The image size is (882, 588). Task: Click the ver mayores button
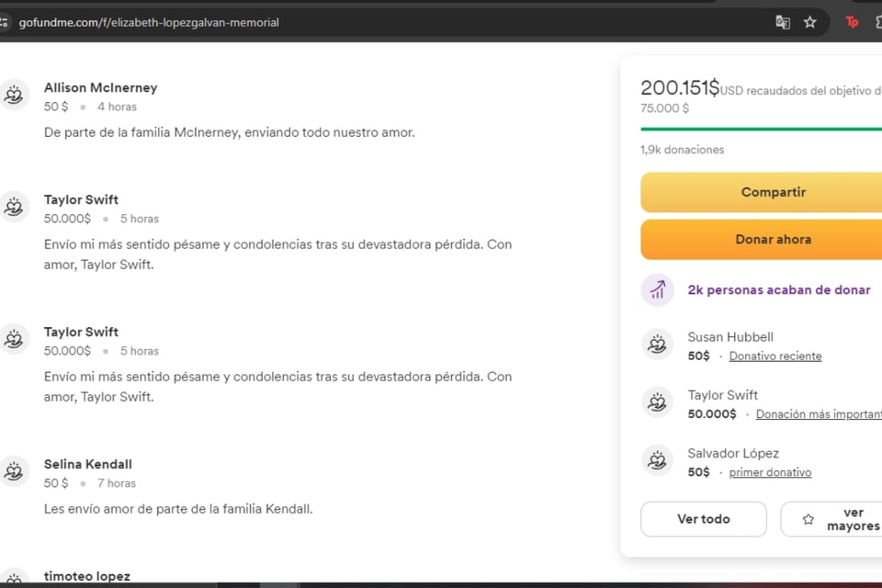tap(831, 519)
